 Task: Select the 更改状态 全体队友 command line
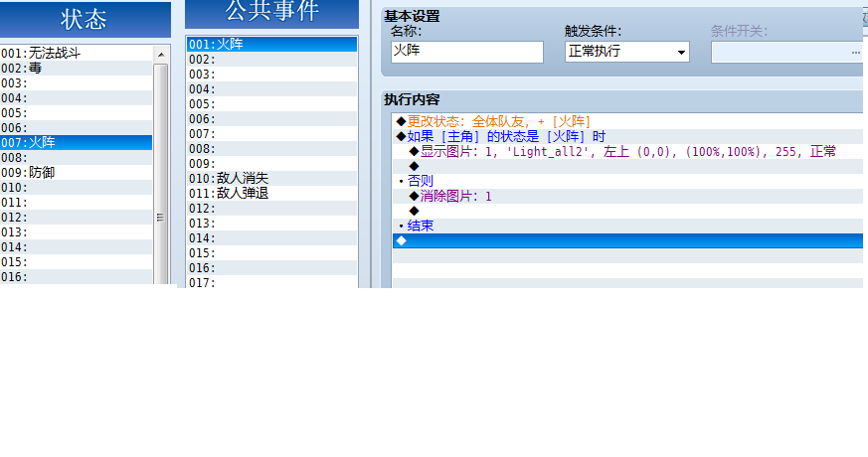click(627, 122)
